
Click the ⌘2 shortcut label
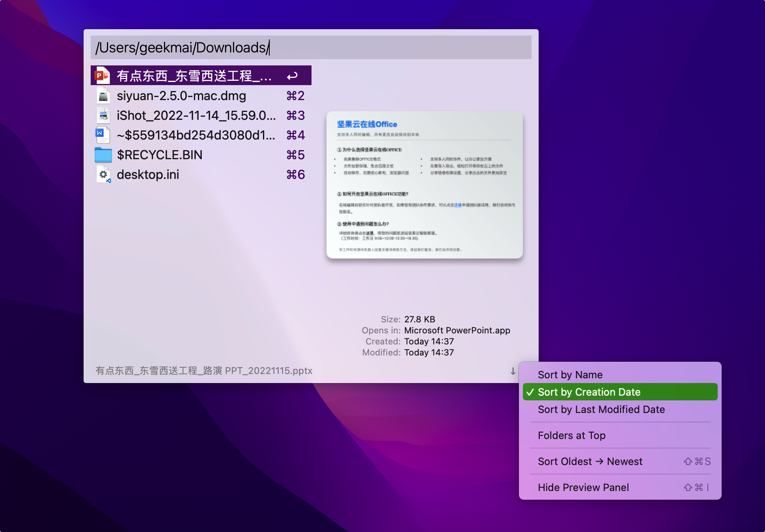(x=296, y=96)
